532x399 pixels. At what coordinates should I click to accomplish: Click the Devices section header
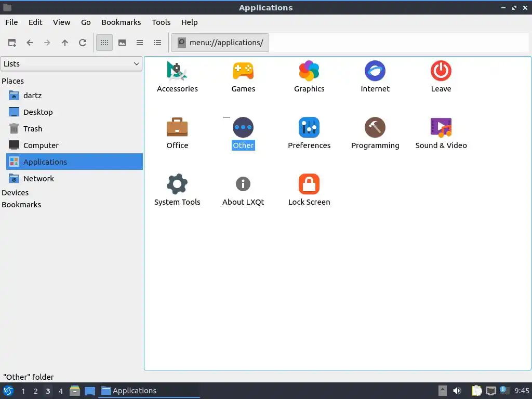click(15, 193)
